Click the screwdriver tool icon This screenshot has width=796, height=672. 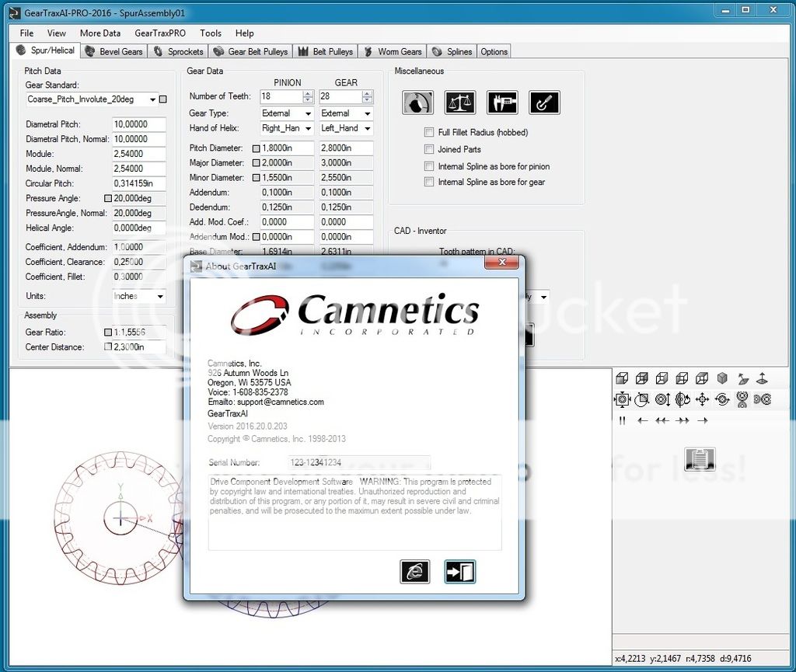(544, 103)
